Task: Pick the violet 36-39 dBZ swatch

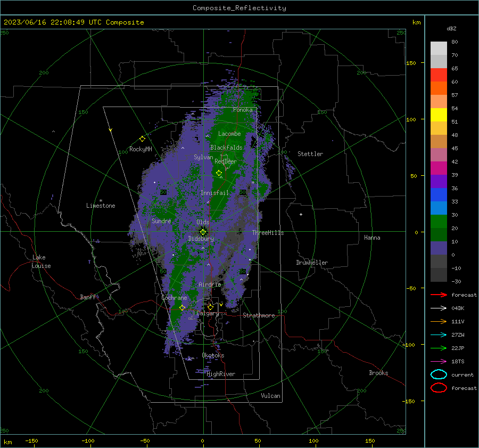Action: pos(439,182)
